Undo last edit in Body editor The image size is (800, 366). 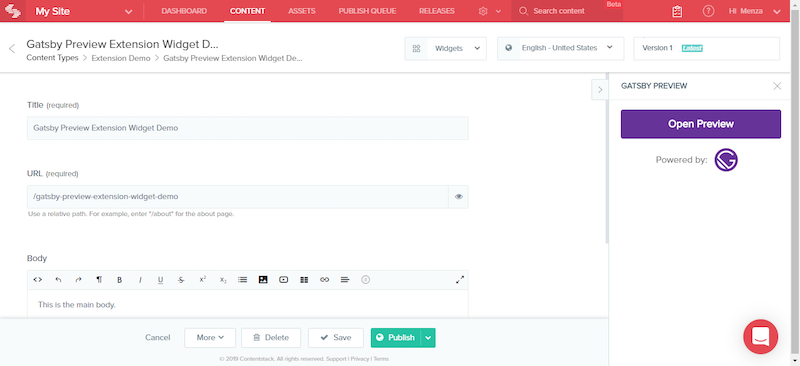click(x=58, y=280)
